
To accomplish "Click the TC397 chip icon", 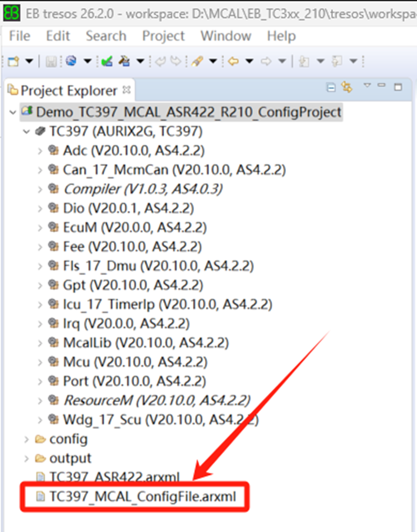I will coord(40,131).
